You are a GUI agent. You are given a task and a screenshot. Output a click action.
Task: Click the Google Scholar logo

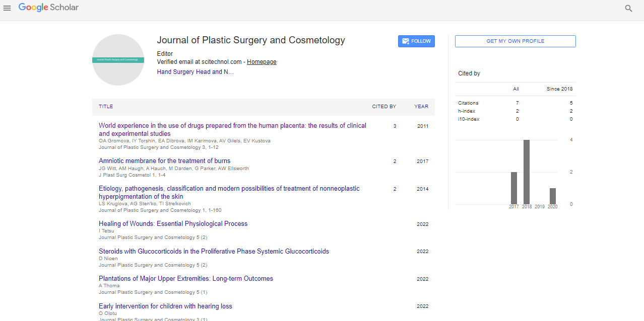[48, 8]
